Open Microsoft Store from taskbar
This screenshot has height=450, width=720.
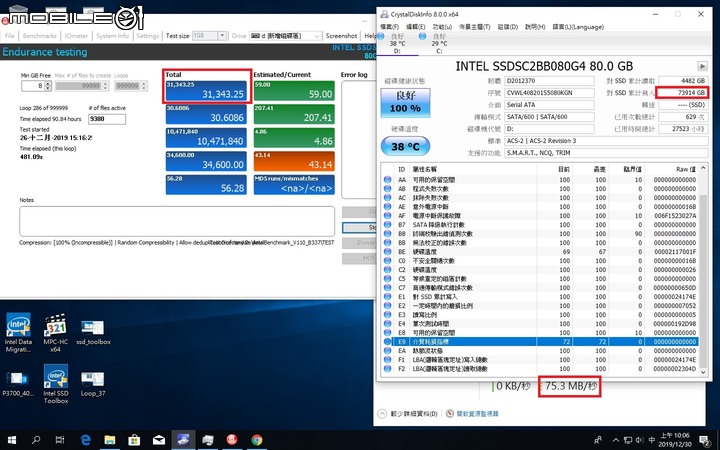[134, 440]
